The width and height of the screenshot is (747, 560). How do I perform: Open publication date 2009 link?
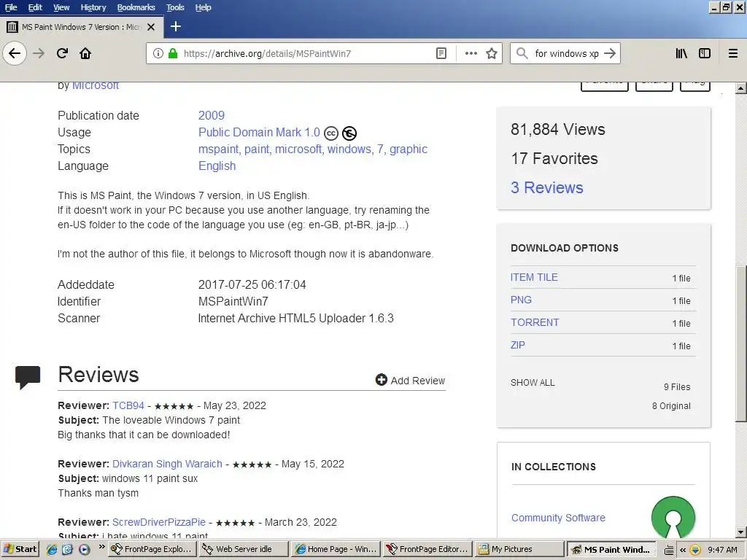pyautogui.click(x=211, y=115)
